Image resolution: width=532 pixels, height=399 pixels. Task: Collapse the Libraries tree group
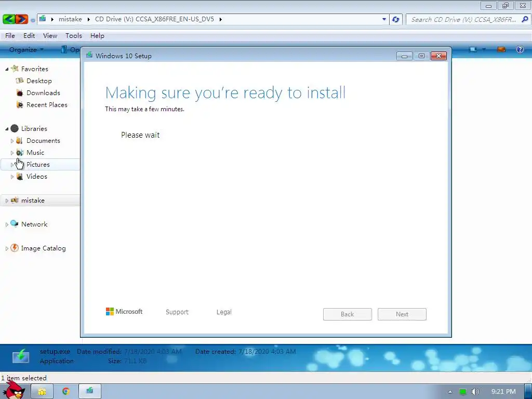[x=7, y=129]
